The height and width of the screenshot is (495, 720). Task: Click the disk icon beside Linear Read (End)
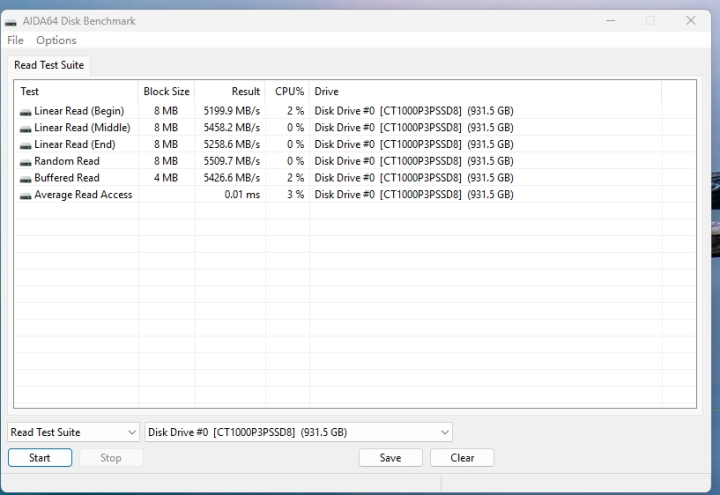(x=26, y=145)
